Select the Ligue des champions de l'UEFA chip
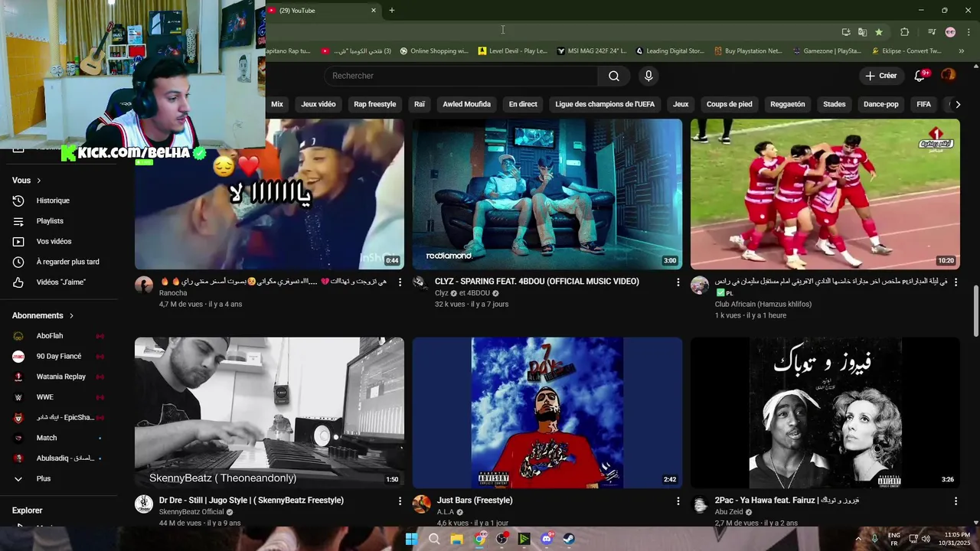This screenshot has height=551, width=980. pyautogui.click(x=605, y=104)
